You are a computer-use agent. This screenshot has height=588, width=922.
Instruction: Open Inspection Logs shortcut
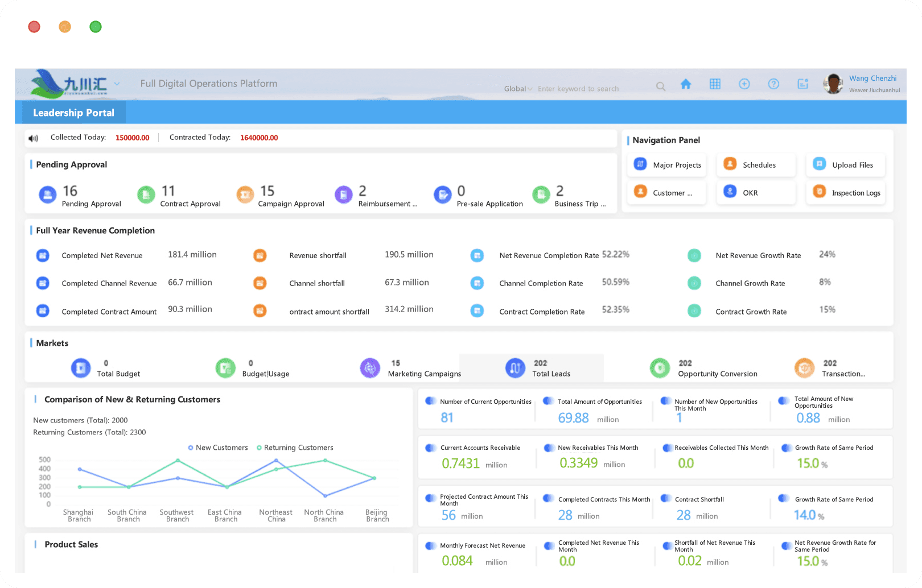point(846,193)
